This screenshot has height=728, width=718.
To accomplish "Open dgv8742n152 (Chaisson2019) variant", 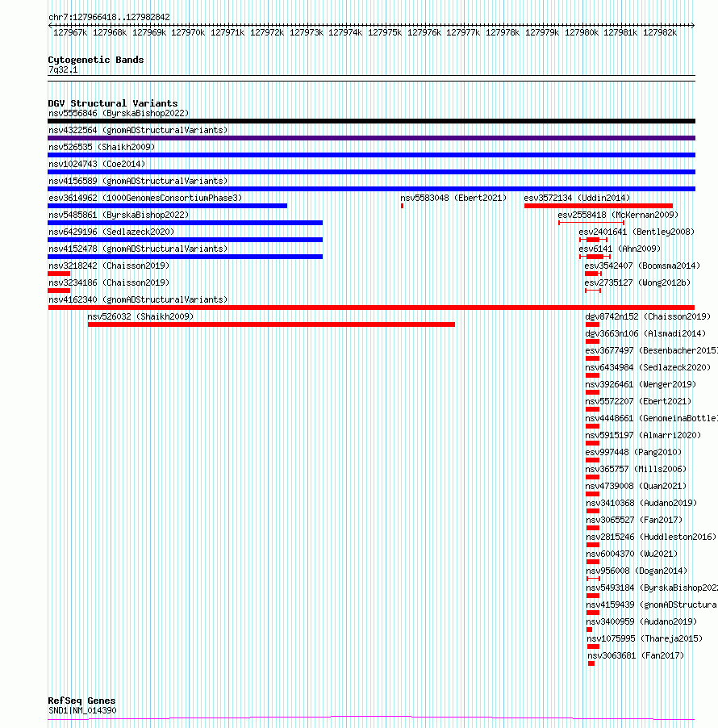I will tap(648, 316).
